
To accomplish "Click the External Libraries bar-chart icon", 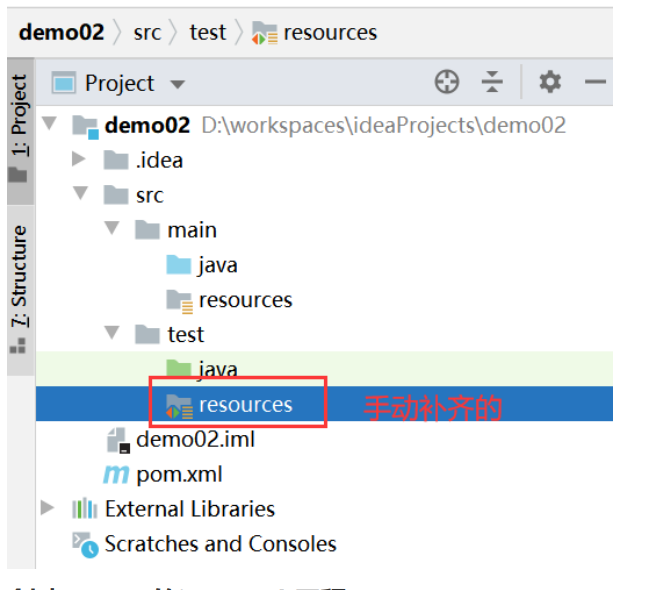I will (x=85, y=509).
